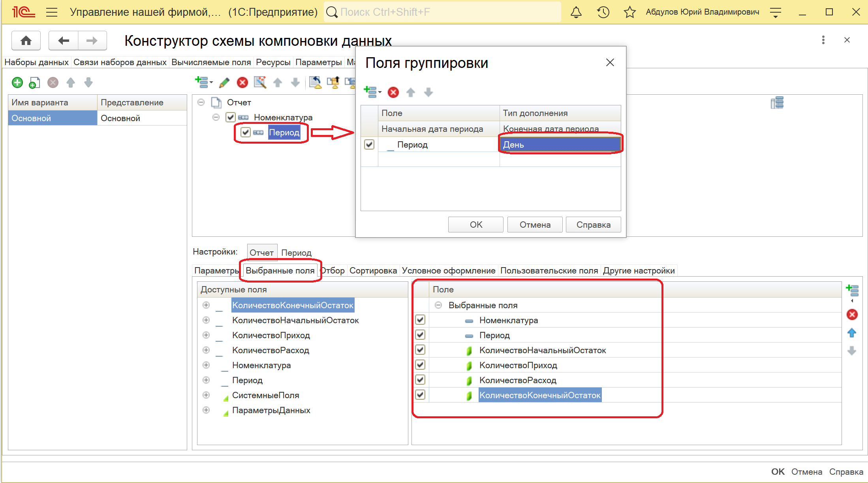Collapse the Номенклатура grouping node
Viewport: 868px width, 483px height.
pyautogui.click(x=216, y=117)
